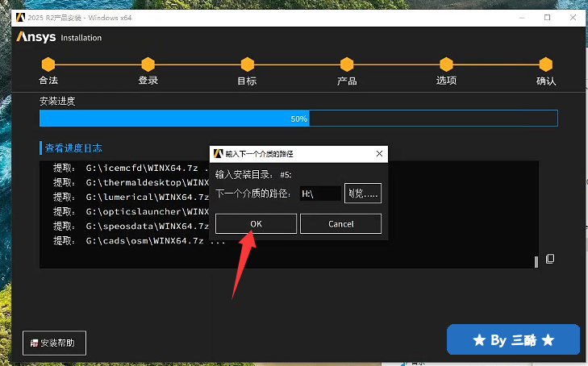Viewport: 588px width, 366px height.
Task: Click the 查看进度日志 heading
Action: click(x=73, y=148)
